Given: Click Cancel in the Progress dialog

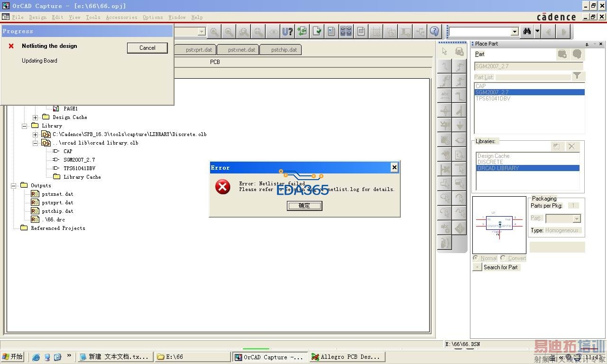Looking at the screenshot, I should click(x=147, y=48).
